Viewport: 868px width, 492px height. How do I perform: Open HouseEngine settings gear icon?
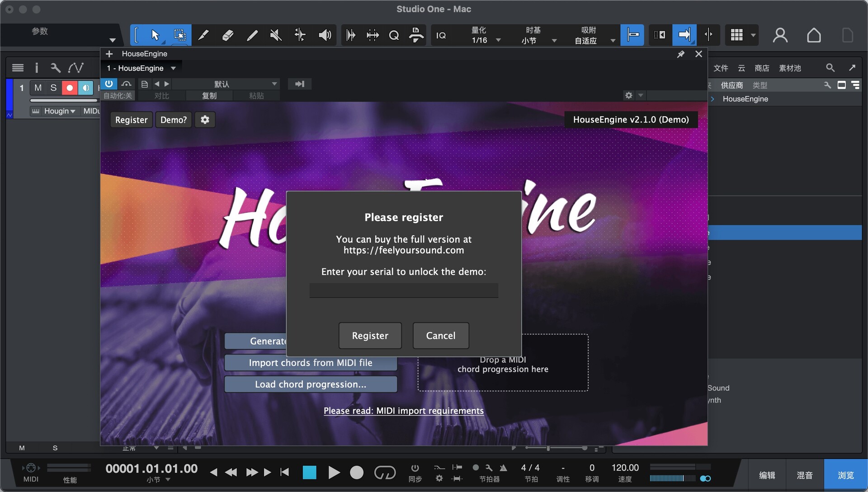tap(205, 120)
